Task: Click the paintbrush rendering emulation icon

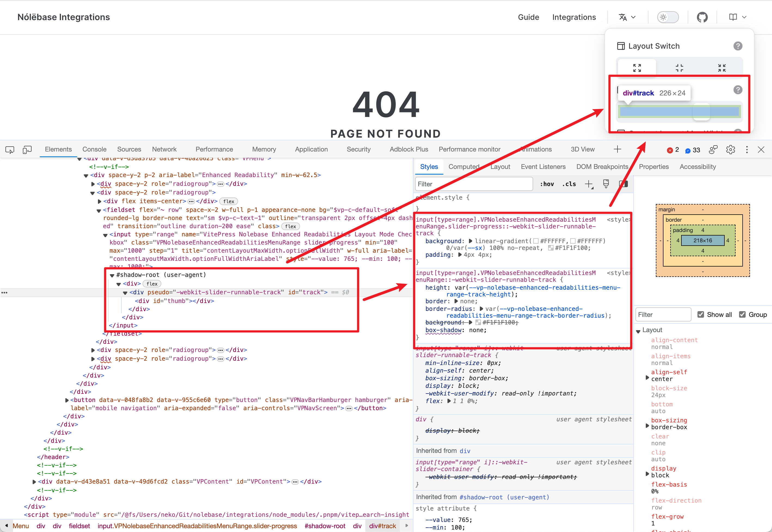Action: point(606,184)
